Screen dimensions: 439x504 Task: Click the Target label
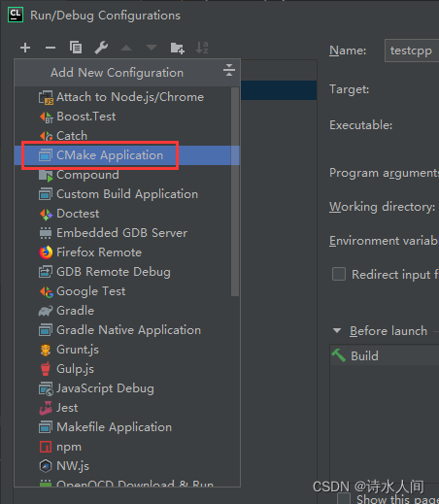349,89
